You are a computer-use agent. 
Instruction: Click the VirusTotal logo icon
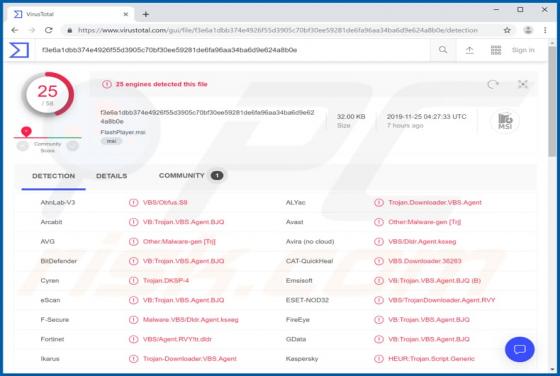(19, 50)
